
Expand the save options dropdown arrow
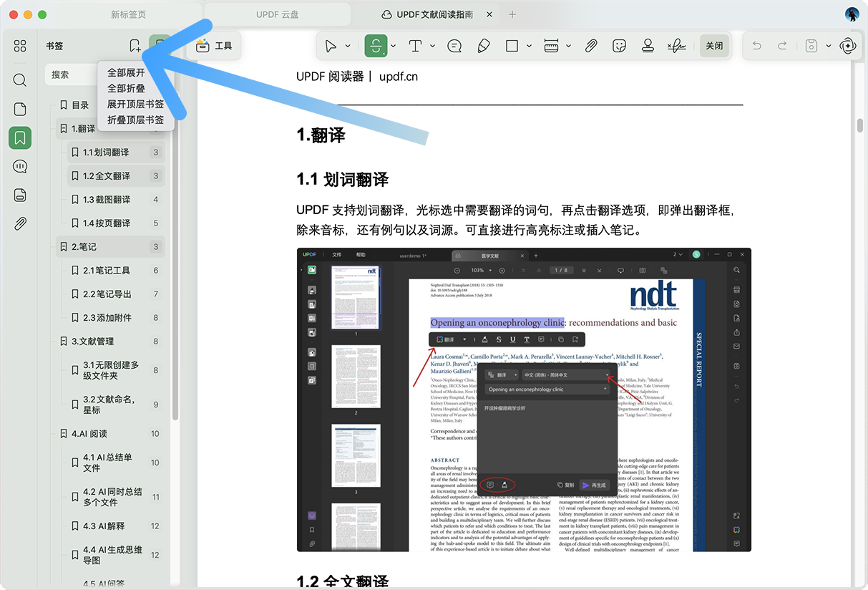(x=829, y=46)
